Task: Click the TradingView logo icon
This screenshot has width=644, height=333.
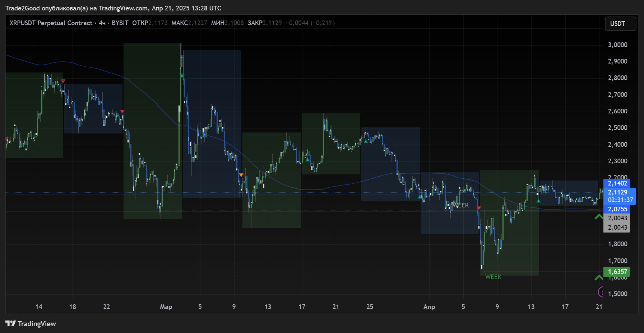Action: pos(11,323)
